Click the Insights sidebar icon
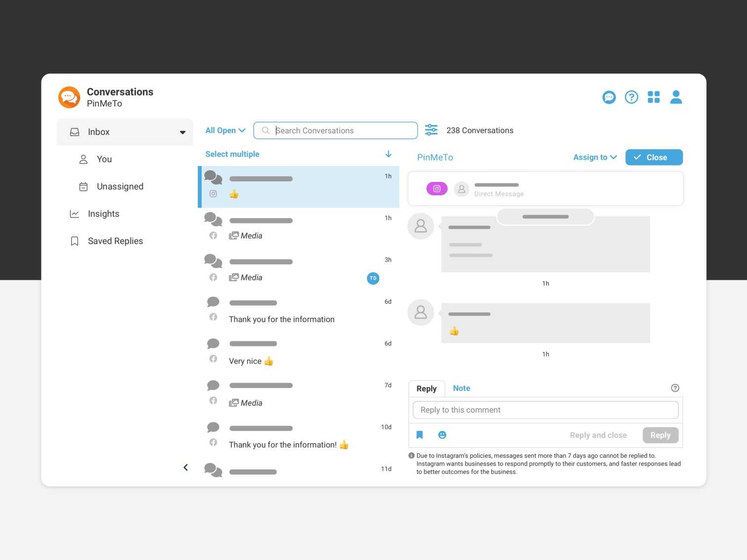Viewport: 747px width, 560px height. coord(74,214)
